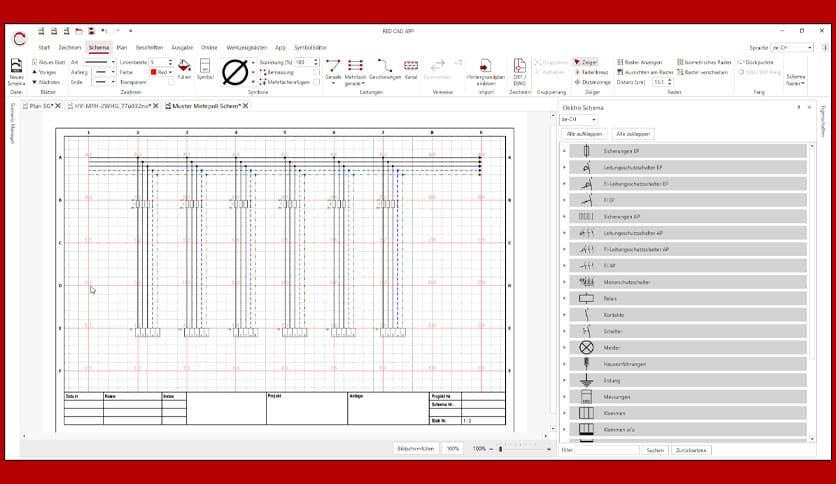Click the Linienbreite spinner arrows

170,62
